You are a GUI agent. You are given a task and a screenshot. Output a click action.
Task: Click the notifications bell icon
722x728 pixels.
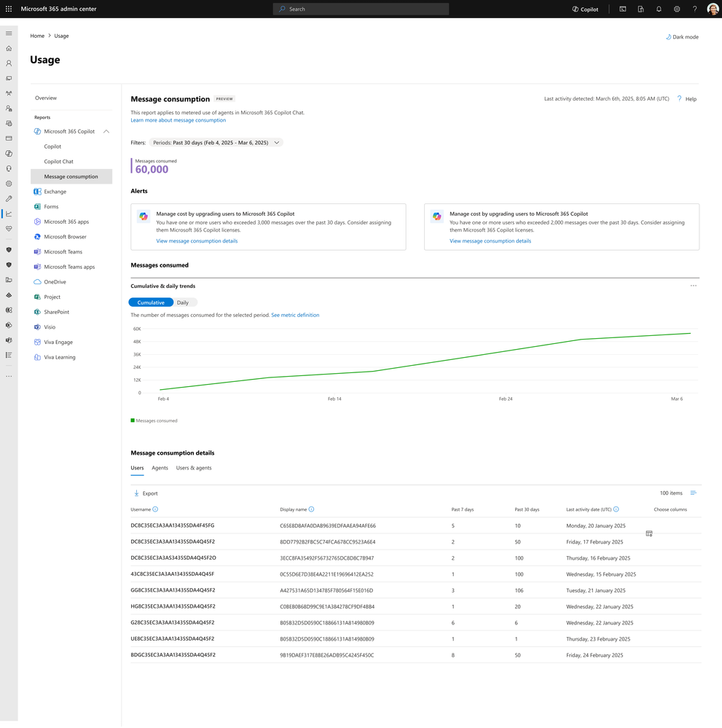659,9
